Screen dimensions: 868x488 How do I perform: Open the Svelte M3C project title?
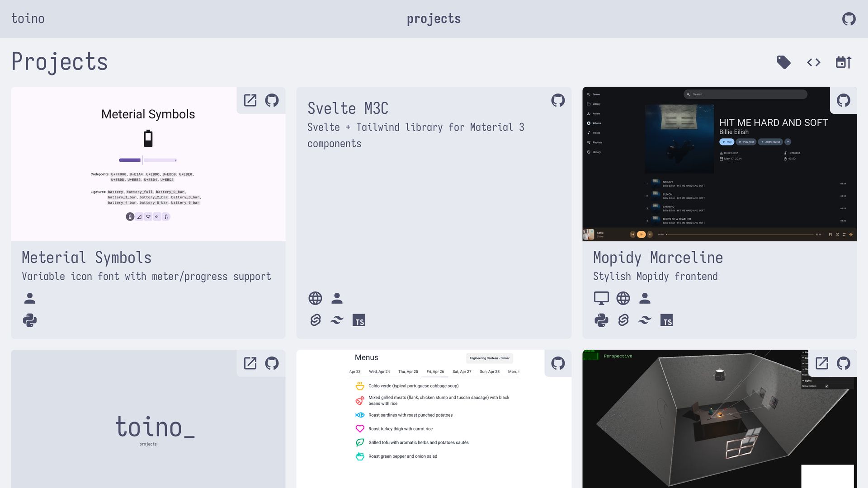click(x=348, y=108)
